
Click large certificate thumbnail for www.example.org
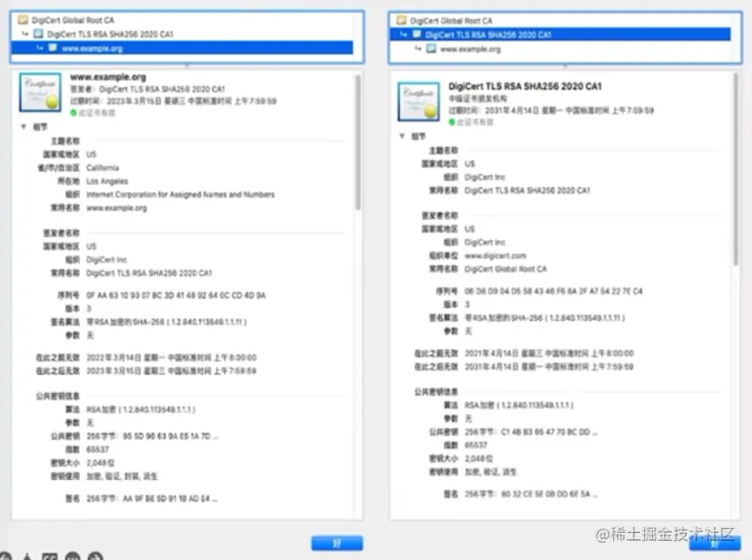pos(40,92)
